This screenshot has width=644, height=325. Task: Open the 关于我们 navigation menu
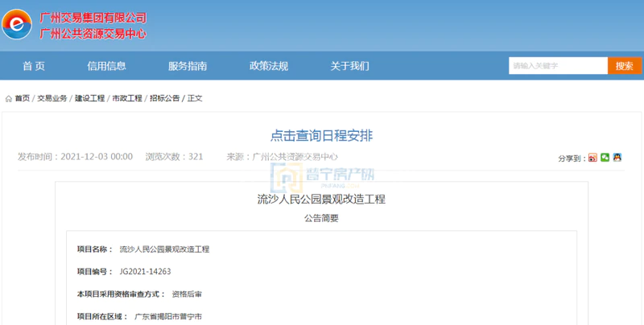[x=350, y=66]
